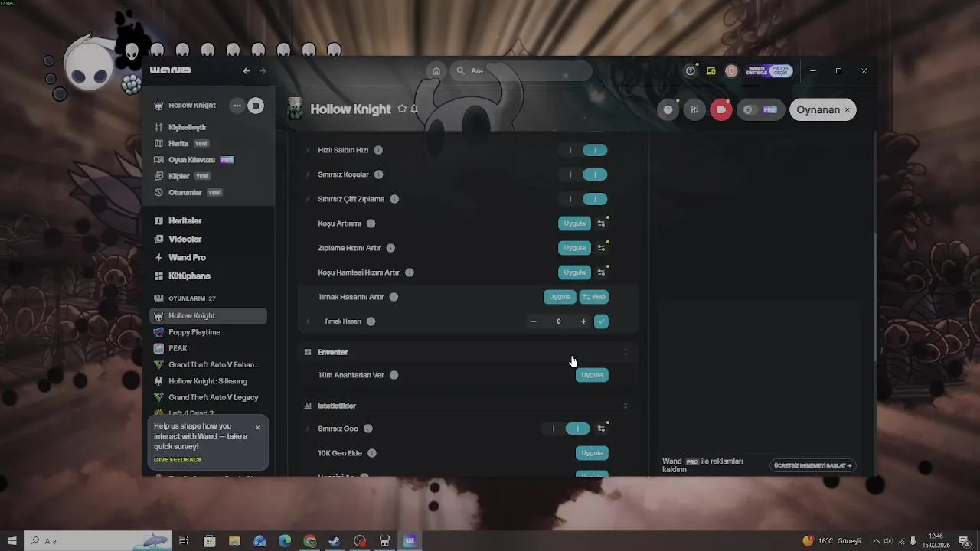Open the help question mark in title bar

(691, 71)
